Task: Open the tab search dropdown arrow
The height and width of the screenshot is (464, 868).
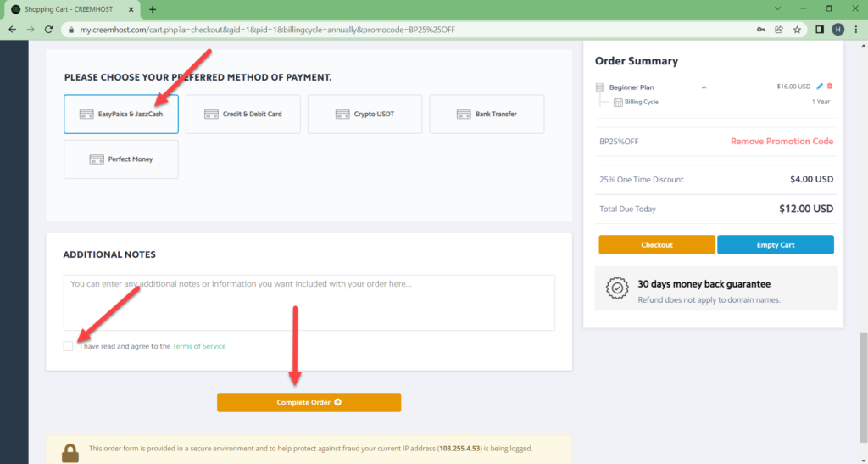Action: click(778, 8)
